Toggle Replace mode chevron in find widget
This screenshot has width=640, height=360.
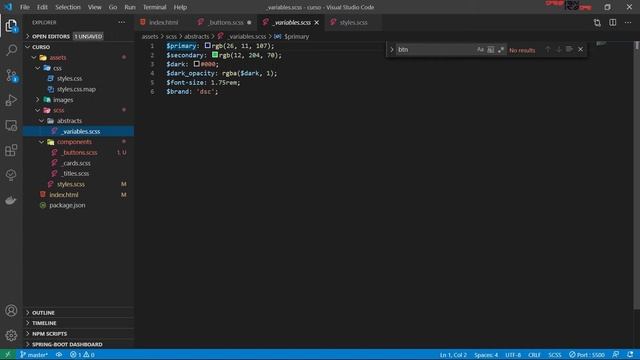[x=392, y=50]
